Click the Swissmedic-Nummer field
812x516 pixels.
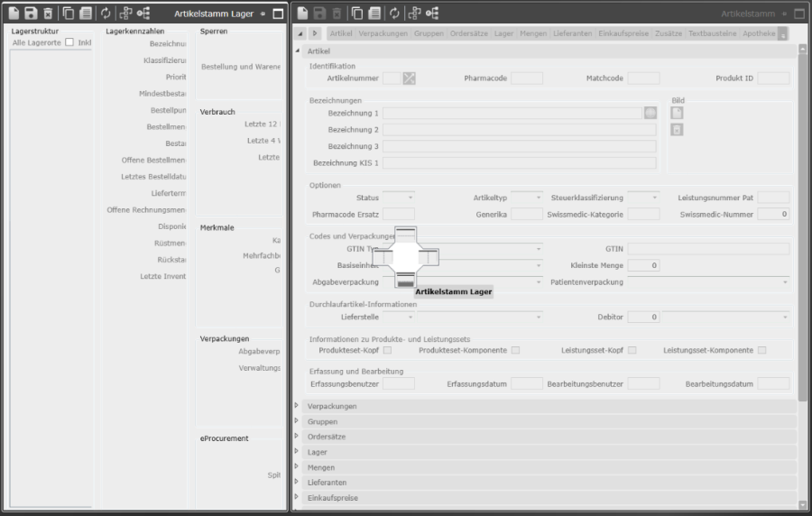[773, 215]
